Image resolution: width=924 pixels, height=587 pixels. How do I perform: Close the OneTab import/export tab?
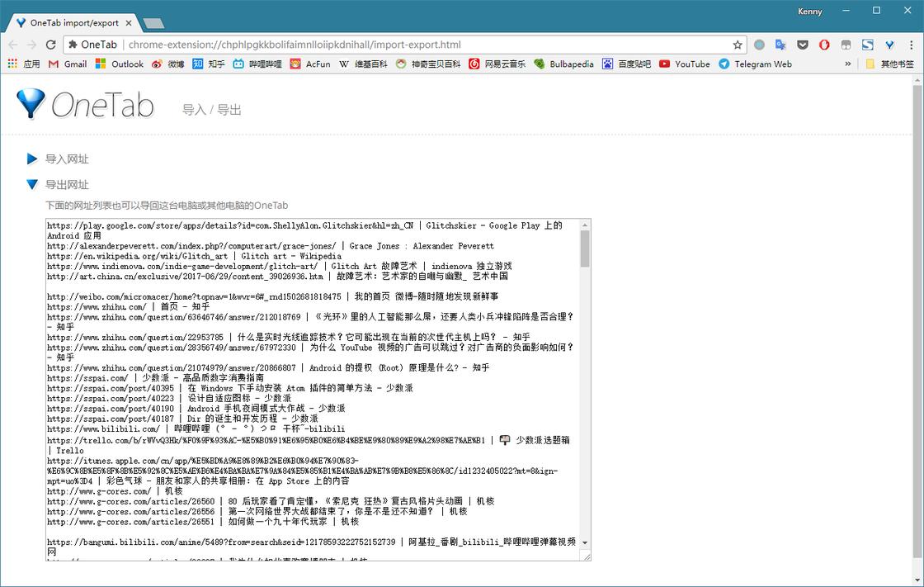pyautogui.click(x=129, y=23)
